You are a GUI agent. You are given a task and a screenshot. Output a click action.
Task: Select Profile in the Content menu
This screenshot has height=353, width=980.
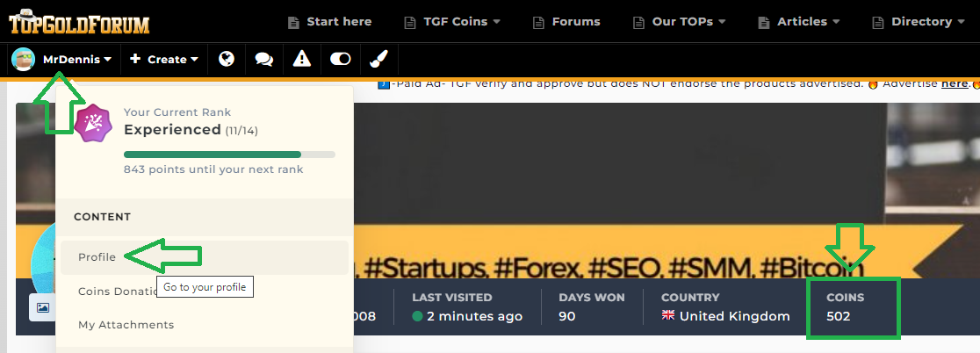point(97,256)
